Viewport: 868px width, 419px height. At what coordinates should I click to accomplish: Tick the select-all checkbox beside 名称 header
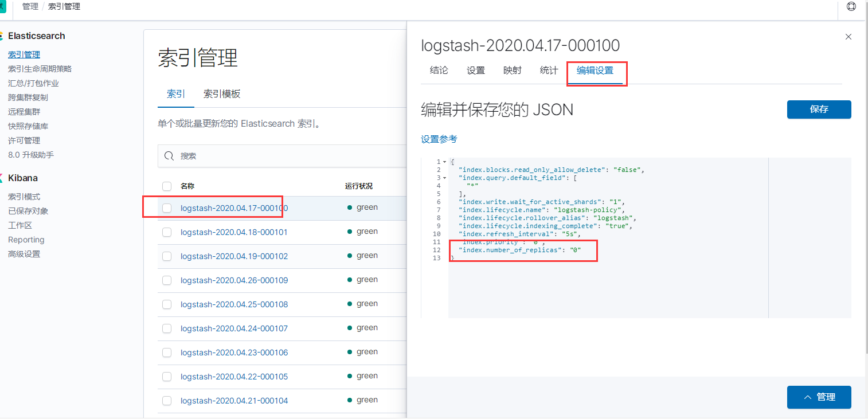[167, 186]
